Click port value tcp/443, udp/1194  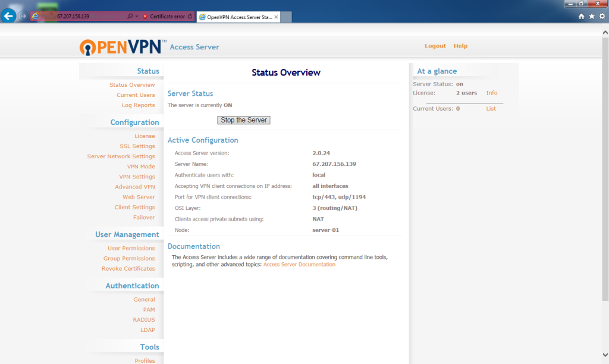338,197
